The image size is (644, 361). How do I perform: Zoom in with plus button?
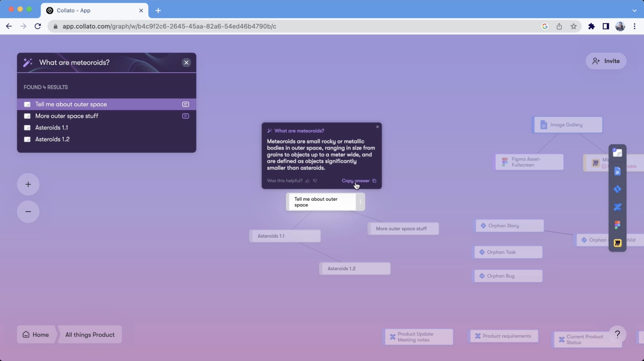(x=28, y=184)
